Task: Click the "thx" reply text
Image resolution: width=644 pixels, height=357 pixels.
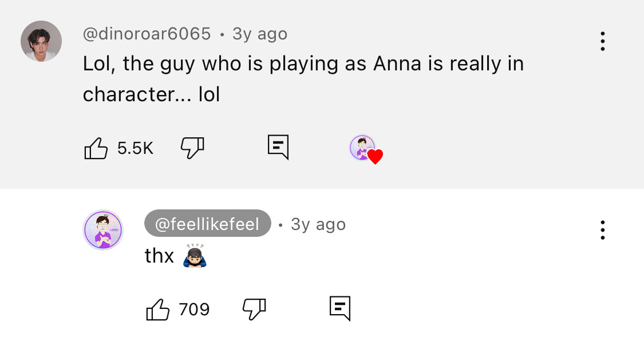Action: click(159, 256)
